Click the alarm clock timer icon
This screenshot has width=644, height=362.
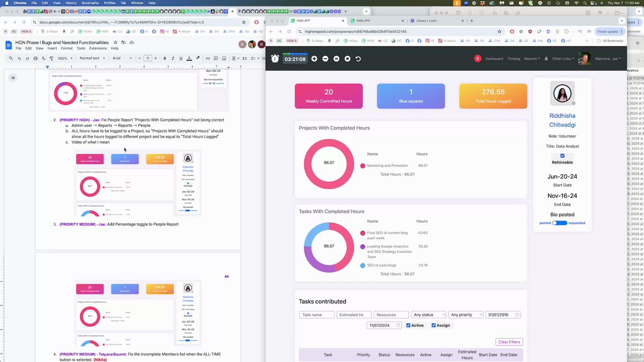click(275, 58)
